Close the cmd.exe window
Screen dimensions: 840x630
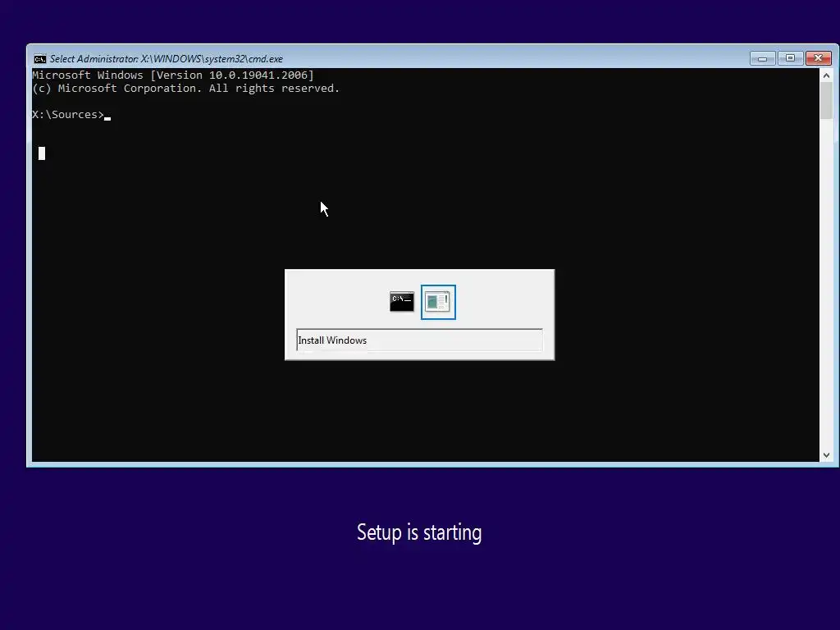pyautogui.click(x=818, y=58)
